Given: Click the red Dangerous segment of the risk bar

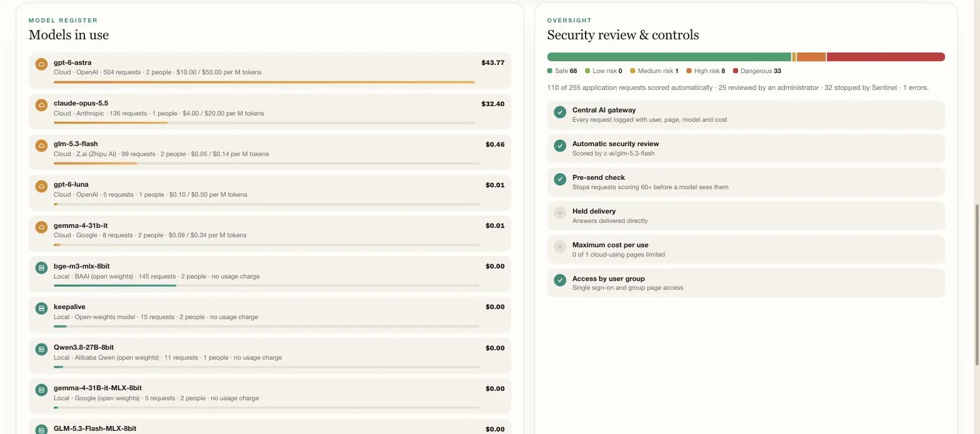Looking at the screenshot, I should tap(886, 57).
